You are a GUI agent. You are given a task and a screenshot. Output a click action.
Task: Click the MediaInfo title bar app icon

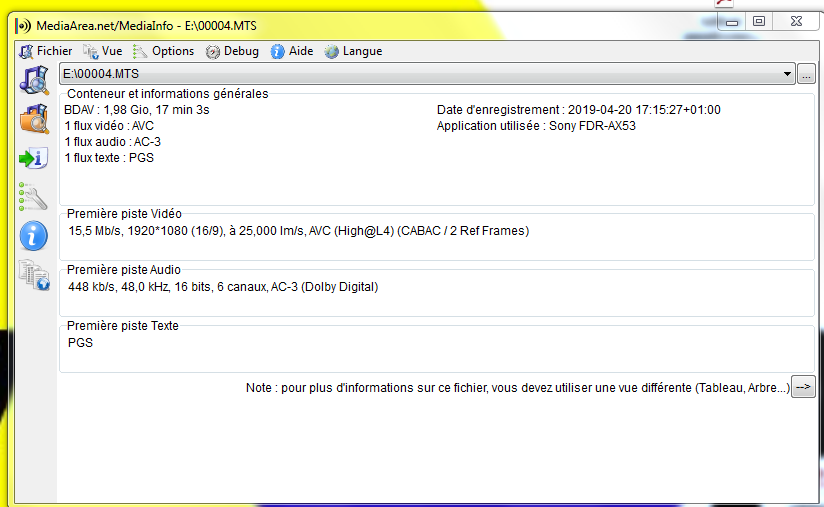pos(23,26)
